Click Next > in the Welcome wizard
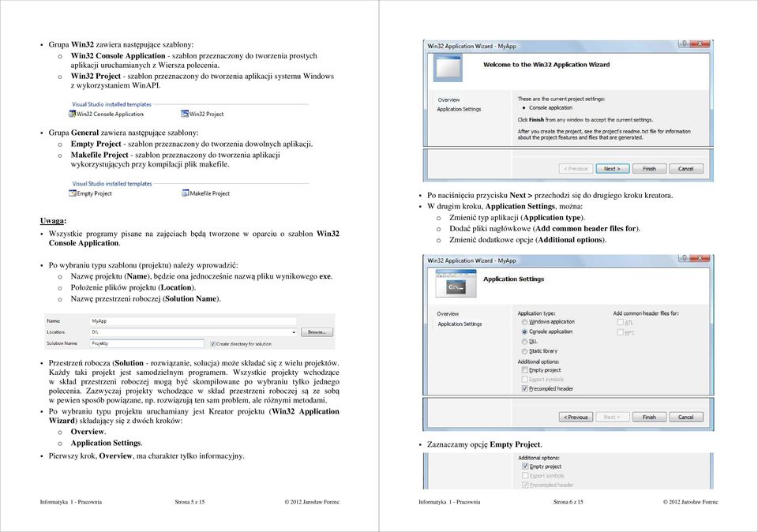758x532 pixels. pos(613,169)
